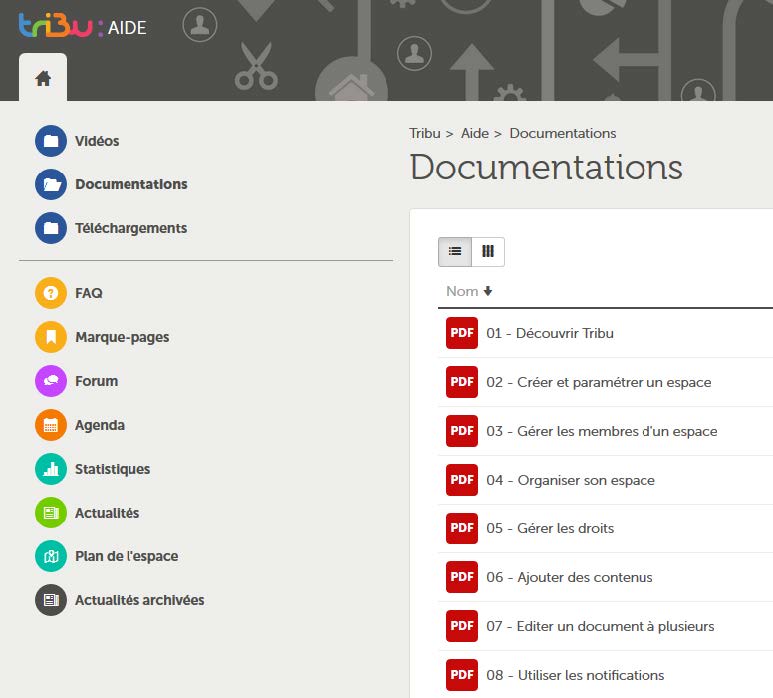773x698 pixels.
Task: Open '08 - Utiliser les notifications'
Action: click(575, 675)
